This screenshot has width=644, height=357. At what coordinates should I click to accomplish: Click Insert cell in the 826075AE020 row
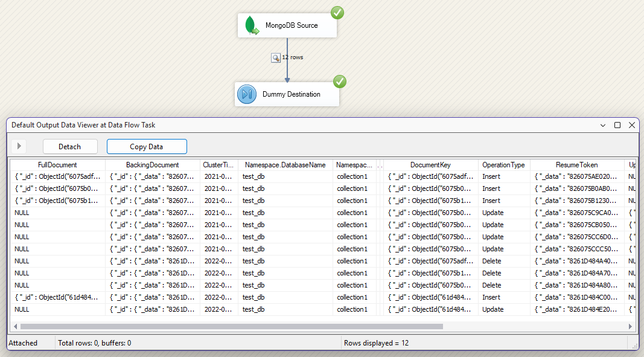(x=503, y=176)
